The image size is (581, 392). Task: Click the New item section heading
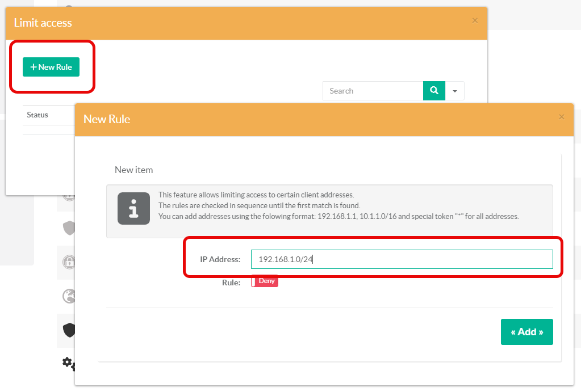pos(133,170)
